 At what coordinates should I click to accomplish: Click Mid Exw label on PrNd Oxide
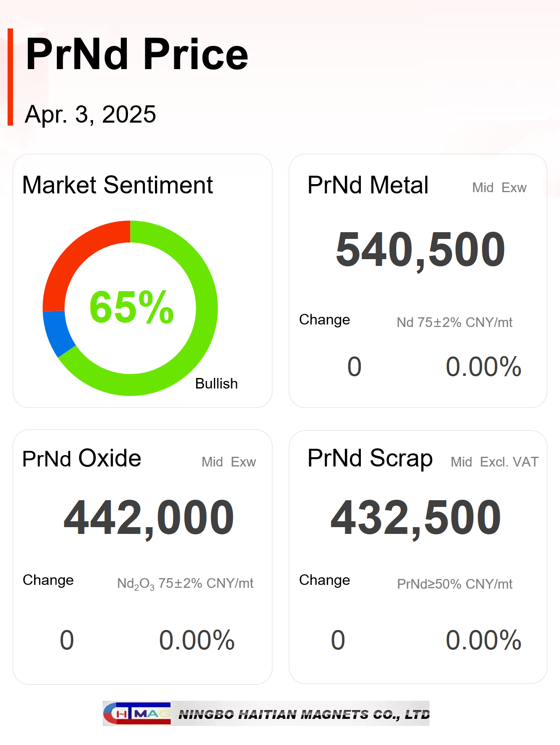coord(229,462)
